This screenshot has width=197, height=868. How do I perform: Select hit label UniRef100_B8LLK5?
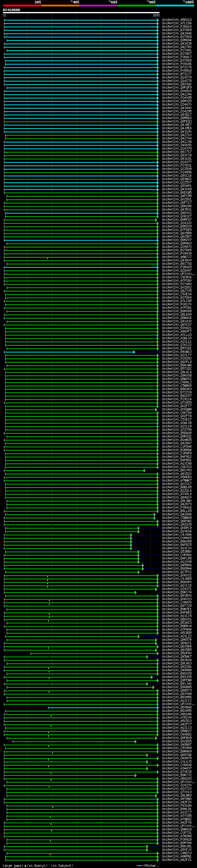pos(177,511)
